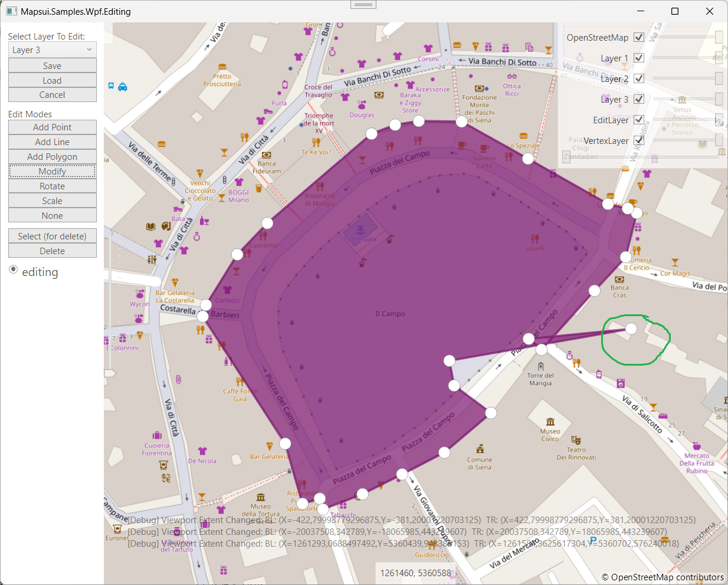Switch to the Rotate edit mode
The image size is (728, 585).
(52, 186)
